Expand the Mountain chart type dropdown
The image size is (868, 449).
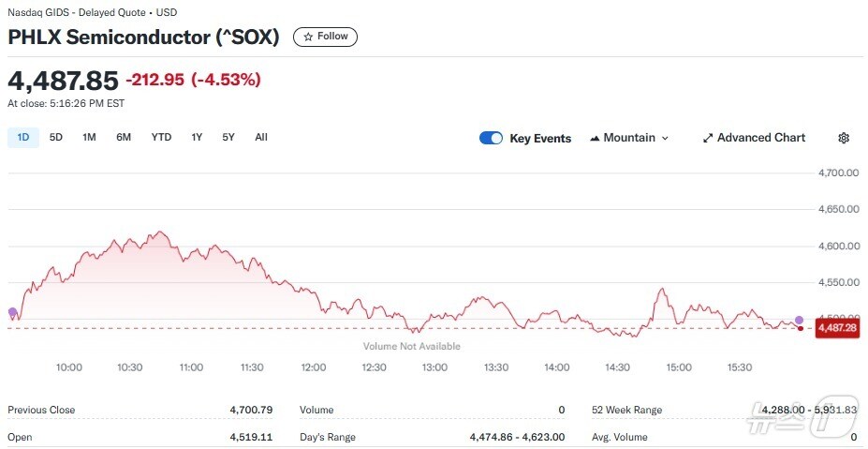[x=629, y=138]
